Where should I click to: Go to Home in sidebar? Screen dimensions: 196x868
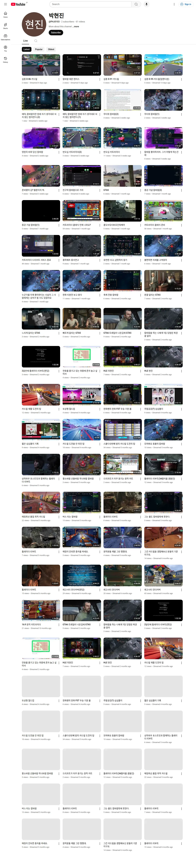(5, 15)
